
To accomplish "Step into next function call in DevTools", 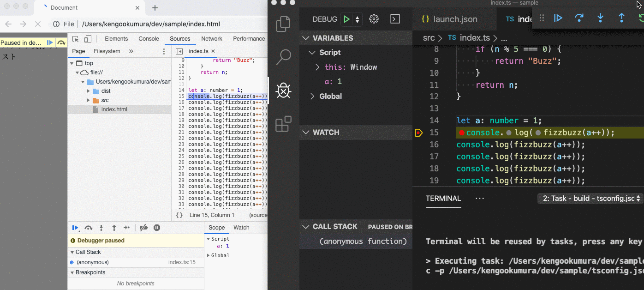I will 101,228.
